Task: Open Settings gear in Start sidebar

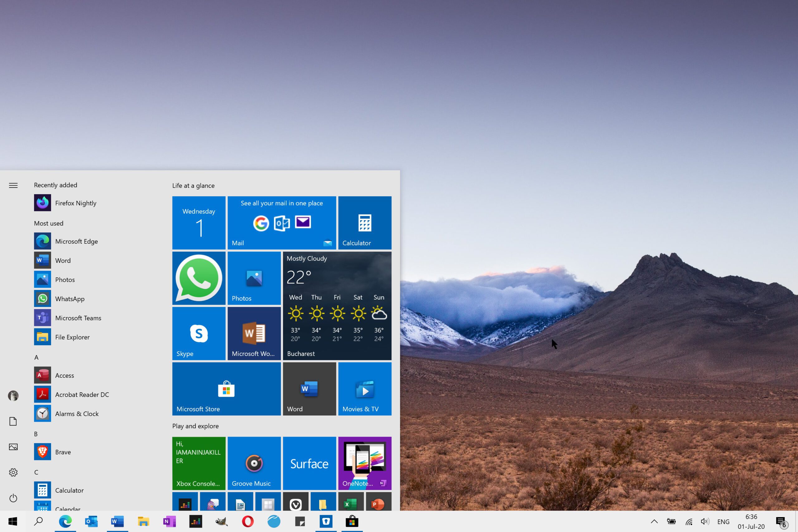Action: 13,472
